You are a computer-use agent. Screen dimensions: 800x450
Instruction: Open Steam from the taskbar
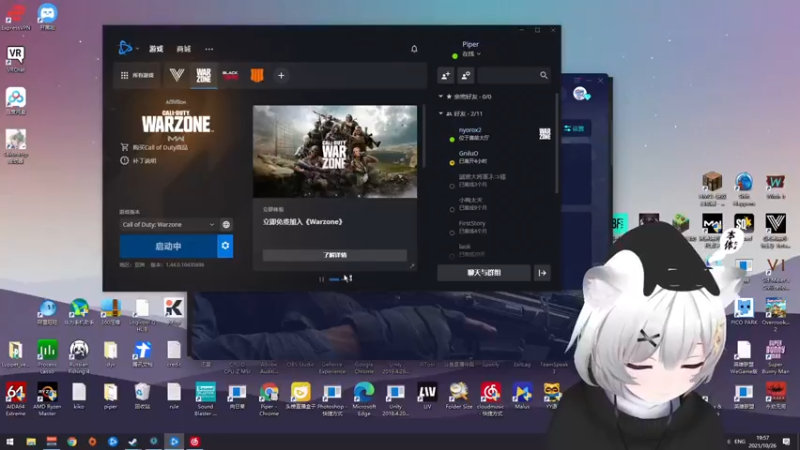click(x=133, y=442)
